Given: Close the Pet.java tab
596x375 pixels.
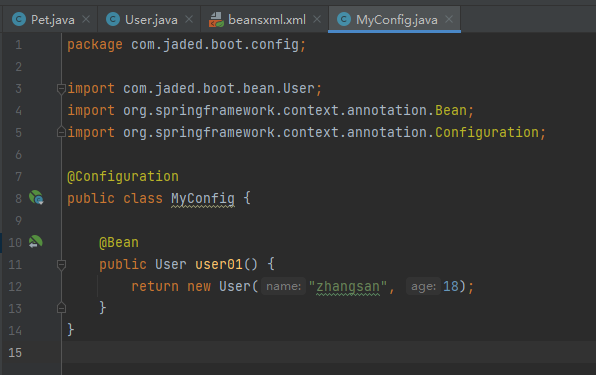Looking at the screenshot, I should click(86, 19).
